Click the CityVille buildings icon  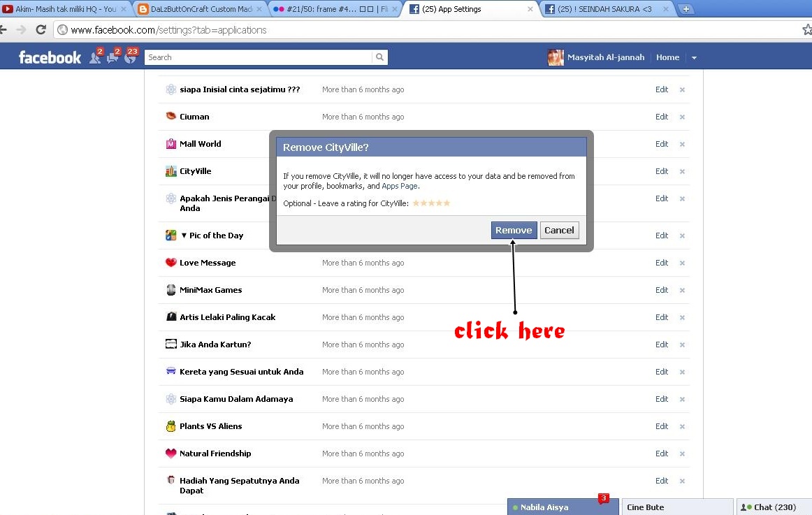[171, 171]
